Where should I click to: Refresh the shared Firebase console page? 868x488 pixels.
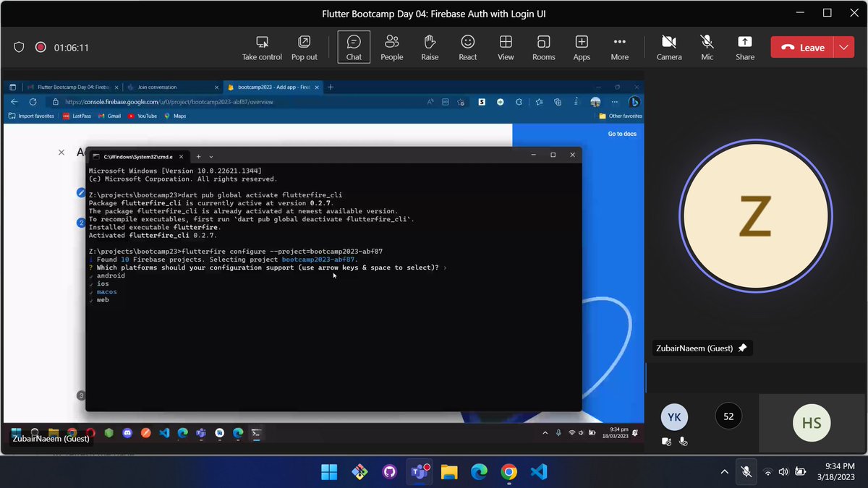[33, 102]
